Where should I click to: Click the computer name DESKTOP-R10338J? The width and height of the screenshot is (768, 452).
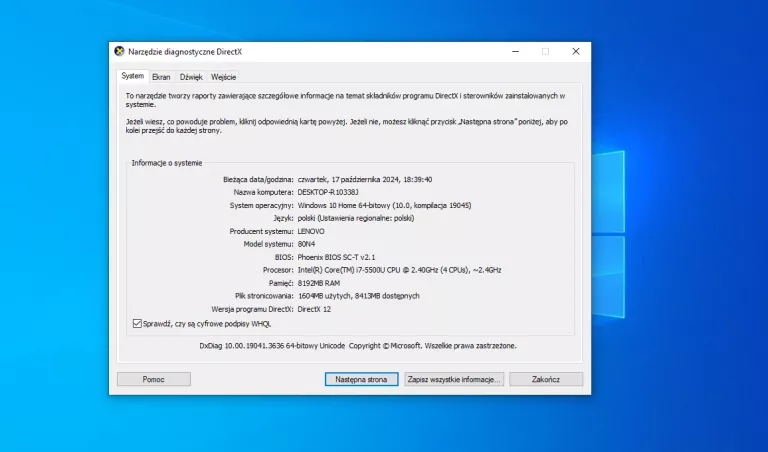click(328, 192)
